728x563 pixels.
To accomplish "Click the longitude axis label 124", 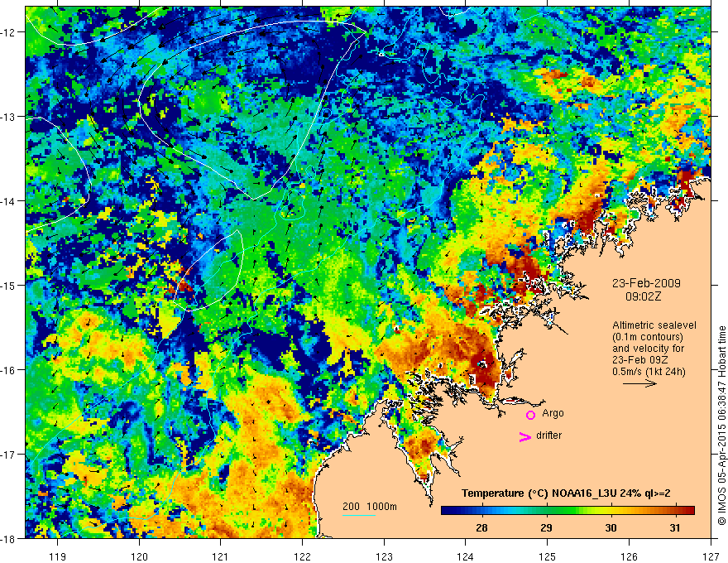I will pyautogui.click(x=466, y=556).
